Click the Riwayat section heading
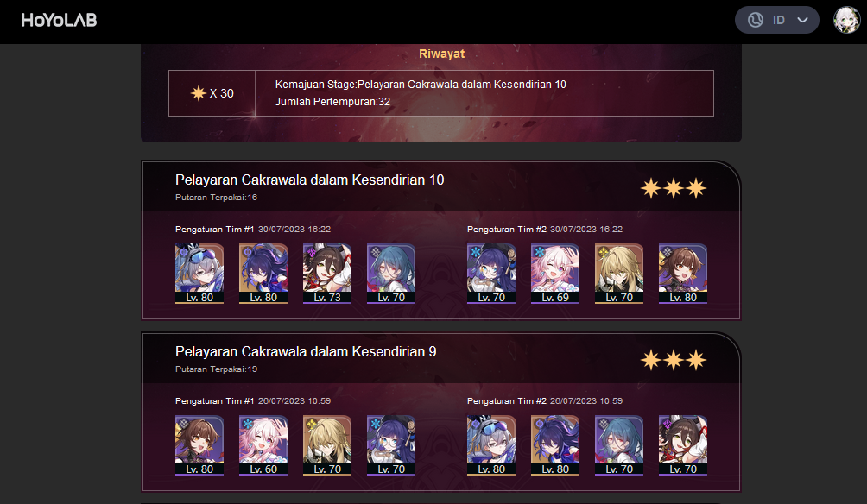Screen dimensions: 867x504 click(x=441, y=54)
